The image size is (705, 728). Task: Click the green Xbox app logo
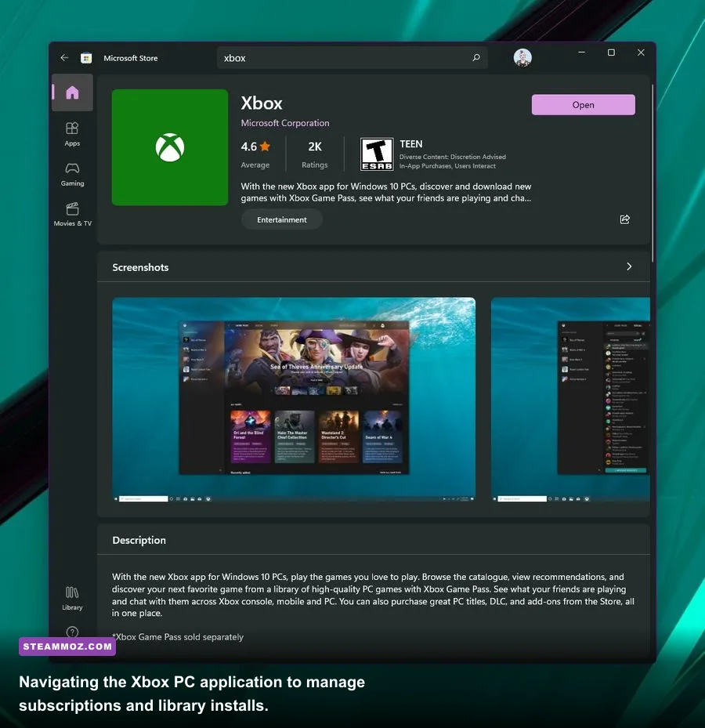pos(170,147)
